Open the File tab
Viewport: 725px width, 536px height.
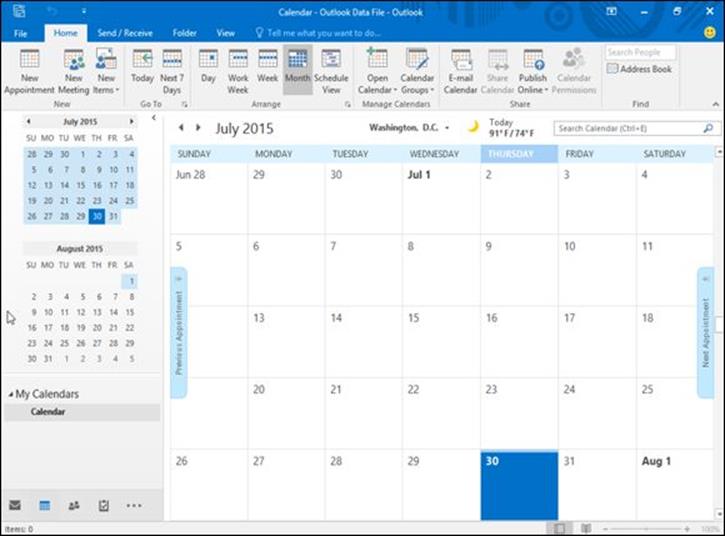20,33
